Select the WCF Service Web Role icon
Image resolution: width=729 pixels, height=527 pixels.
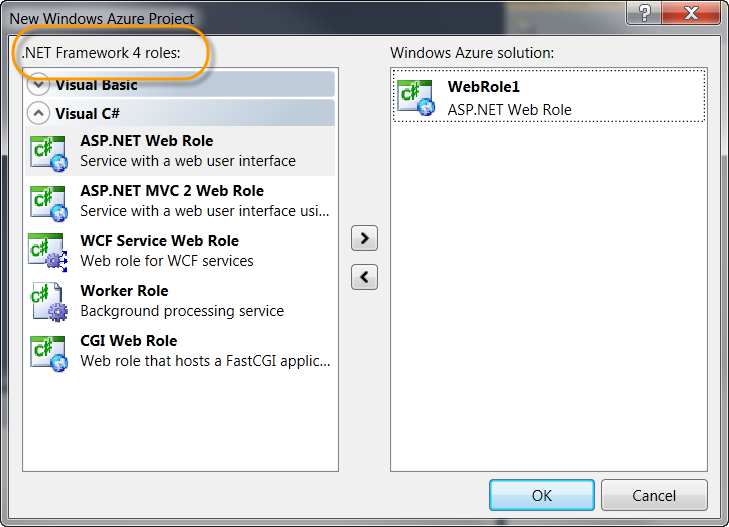[48, 252]
